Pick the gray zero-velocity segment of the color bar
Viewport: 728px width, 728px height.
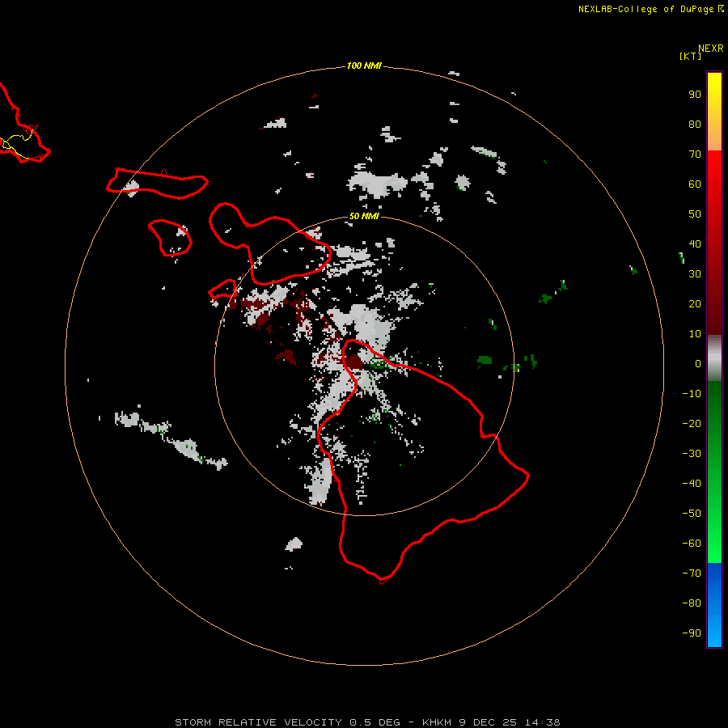[x=714, y=358]
